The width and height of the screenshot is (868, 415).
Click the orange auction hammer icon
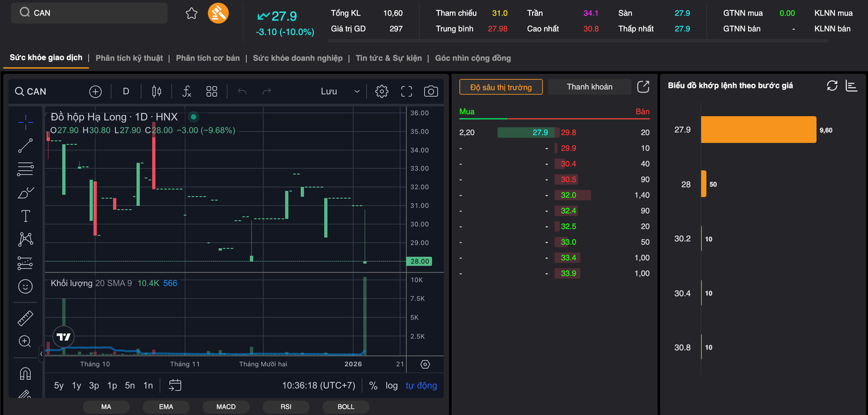tap(218, 13)
